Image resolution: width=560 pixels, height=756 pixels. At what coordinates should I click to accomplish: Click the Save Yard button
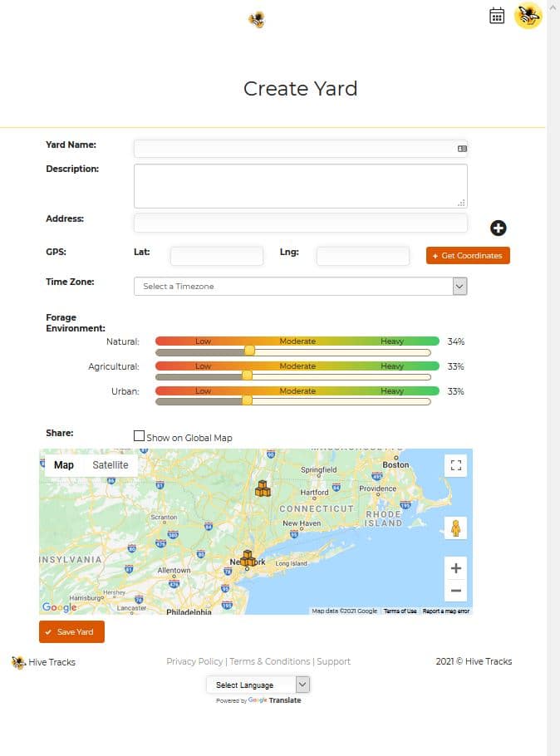[x=71, y=631]
